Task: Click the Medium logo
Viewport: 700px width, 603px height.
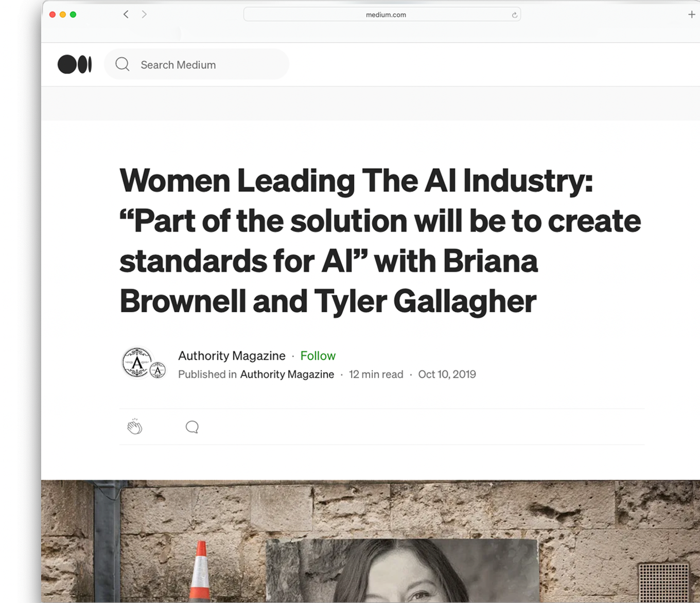Action: [75, 64]
